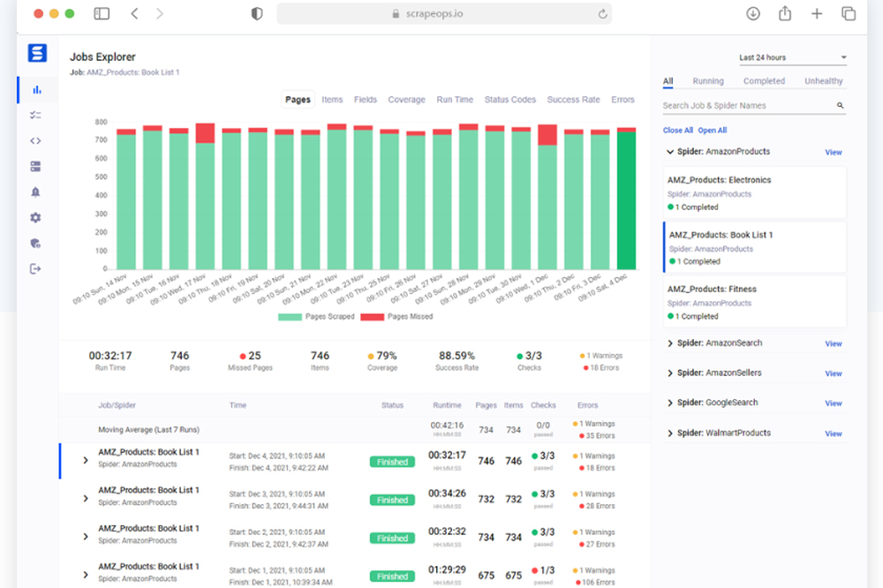Select the Sat, 4 Dec chart bar

(x=626, y=199)
